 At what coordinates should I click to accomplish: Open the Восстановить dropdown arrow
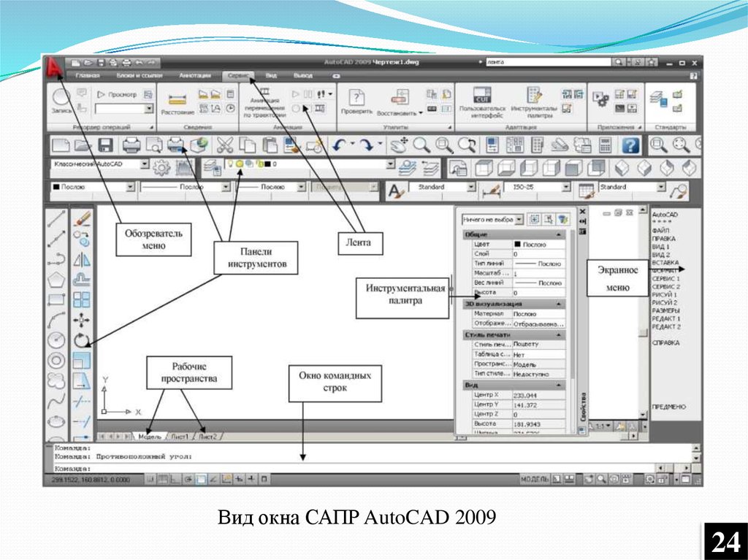click(x=421, y=113)
